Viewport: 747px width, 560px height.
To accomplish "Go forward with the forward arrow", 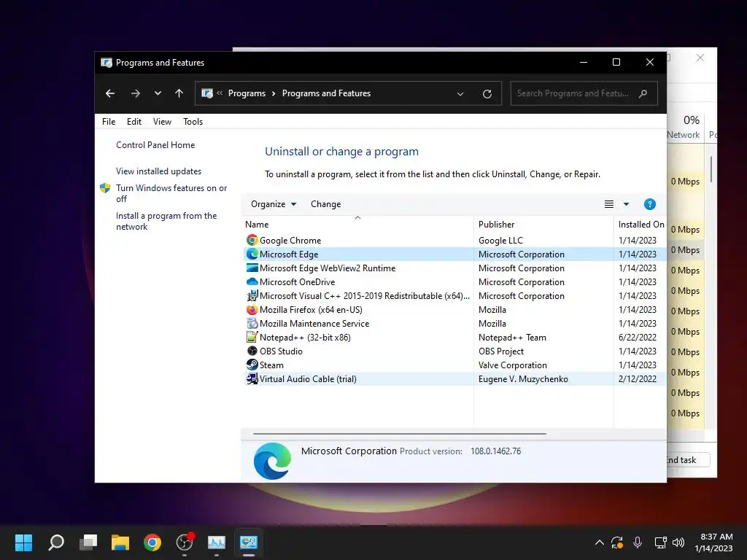I will pyautogui.click(x=135, y=93).
